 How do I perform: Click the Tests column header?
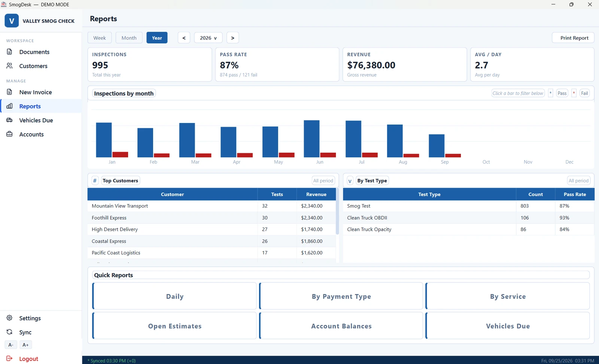point(277,195)
